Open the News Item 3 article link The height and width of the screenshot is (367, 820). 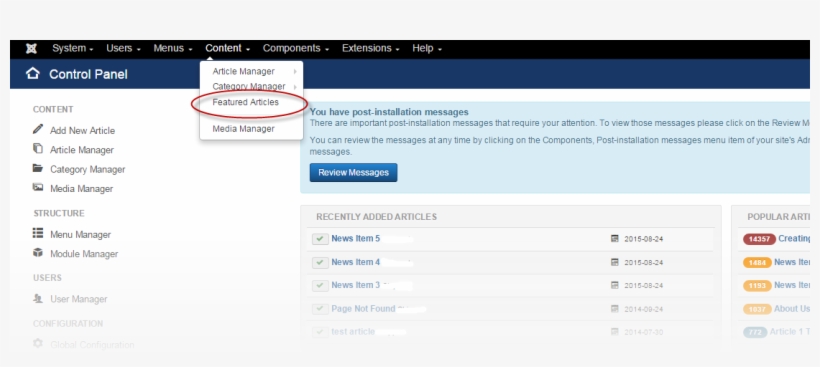pyautogui.click(x=356, y=285)
